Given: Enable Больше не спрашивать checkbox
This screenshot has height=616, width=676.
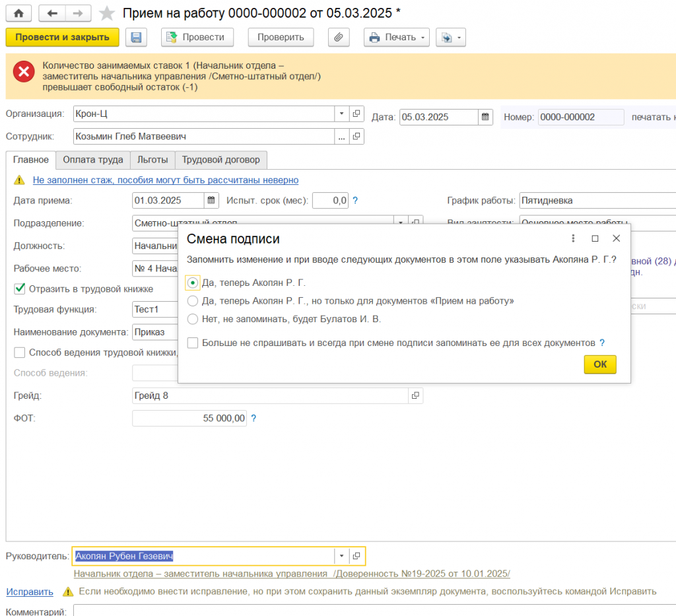Looking at the screenshot, I should tap(193, 343).
